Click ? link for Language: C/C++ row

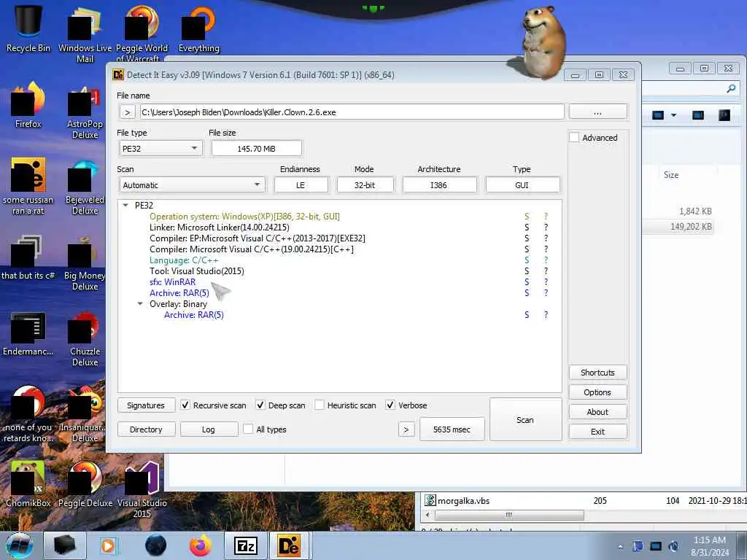coord(546,260)
